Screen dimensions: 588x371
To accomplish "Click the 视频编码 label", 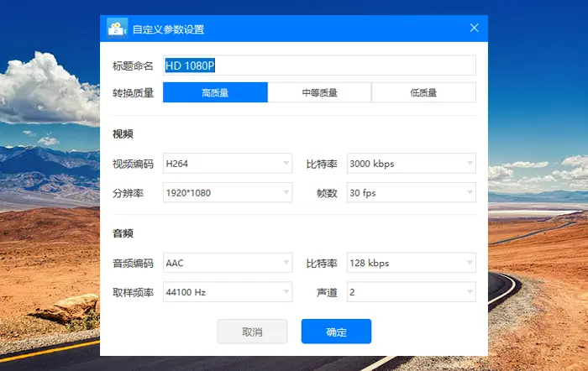I will (133, 165).
